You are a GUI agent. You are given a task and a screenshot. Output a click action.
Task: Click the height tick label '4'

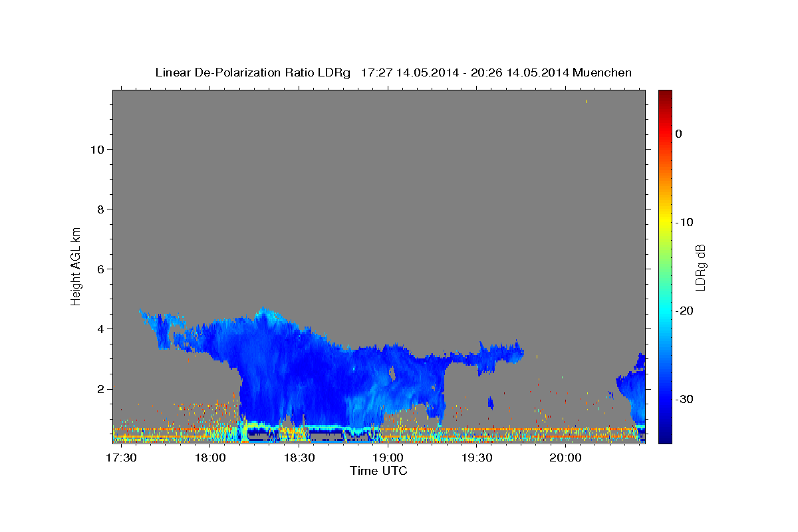click(x=100, y=329)
